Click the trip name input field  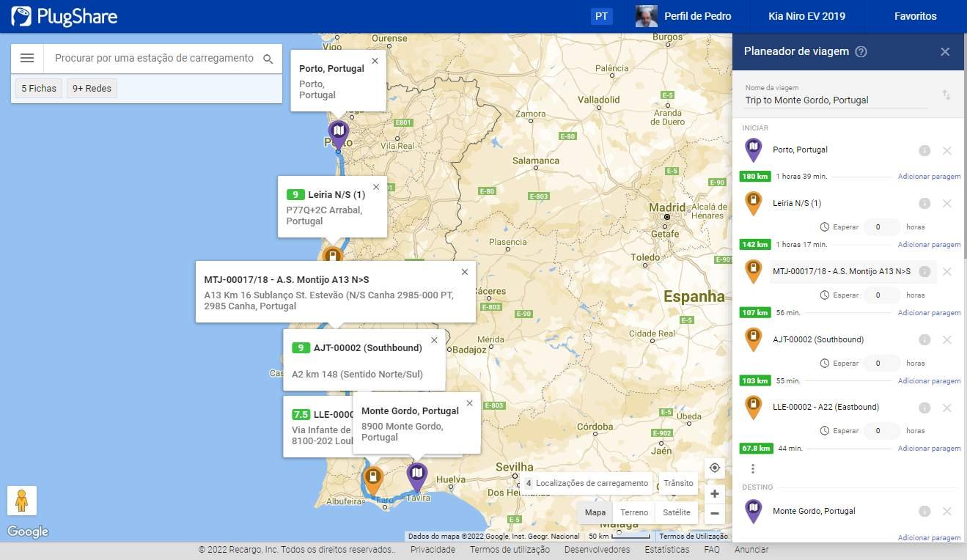[836, 100]
